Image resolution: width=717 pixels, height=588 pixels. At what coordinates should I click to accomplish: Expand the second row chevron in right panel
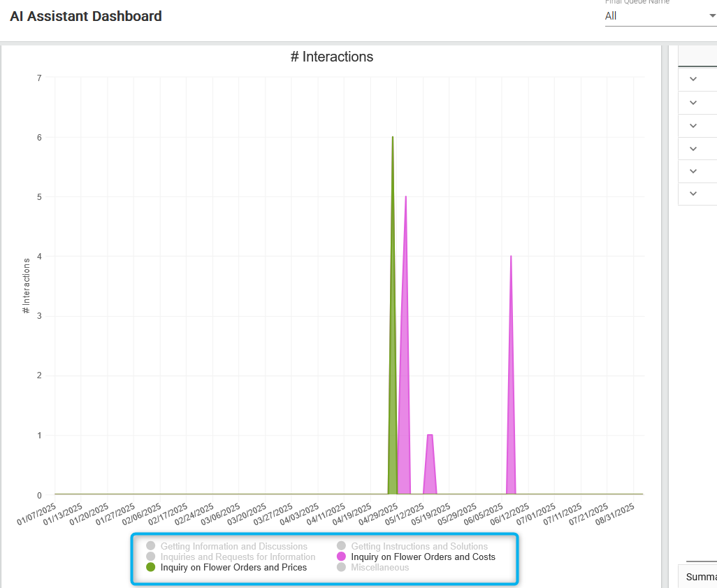693,103
